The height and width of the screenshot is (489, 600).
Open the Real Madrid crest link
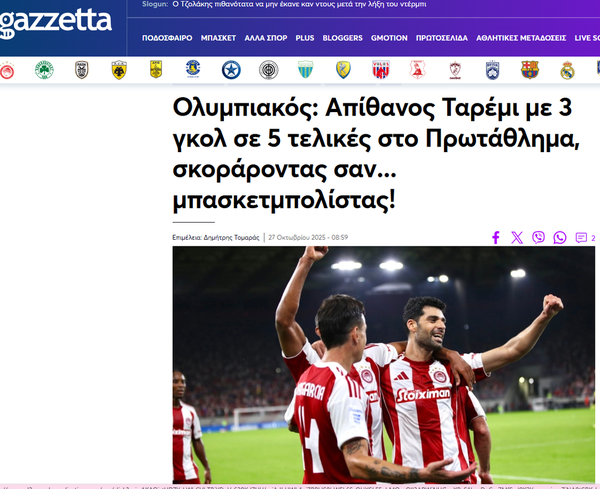click(567, 70)
